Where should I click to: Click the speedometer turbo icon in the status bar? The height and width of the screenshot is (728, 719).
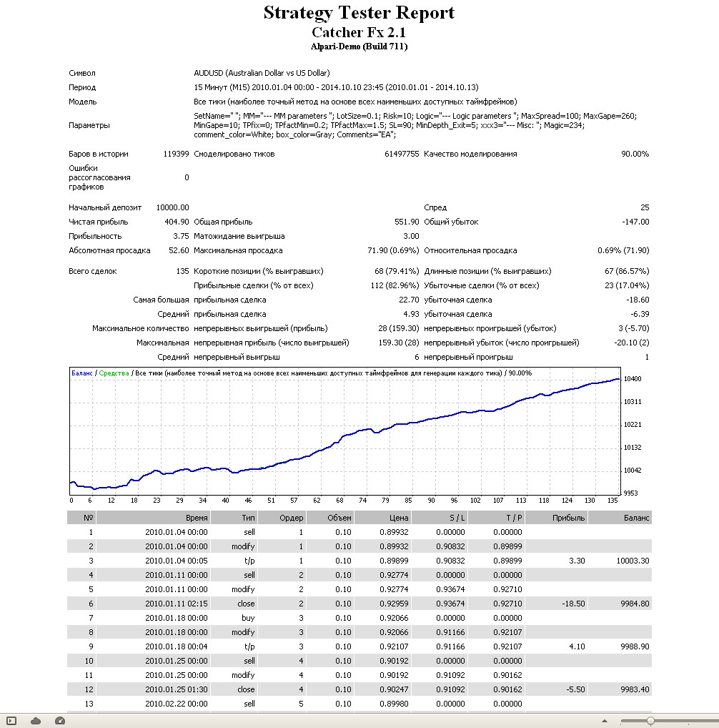point(60,721)
